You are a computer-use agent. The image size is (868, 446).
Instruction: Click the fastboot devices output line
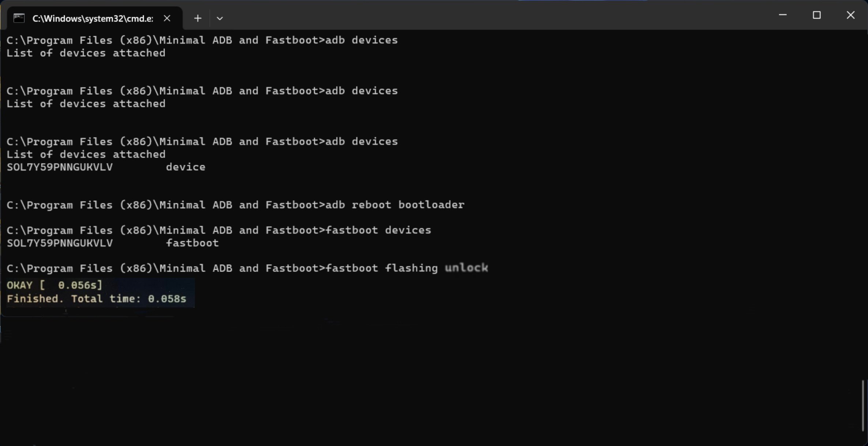[113, 242]
